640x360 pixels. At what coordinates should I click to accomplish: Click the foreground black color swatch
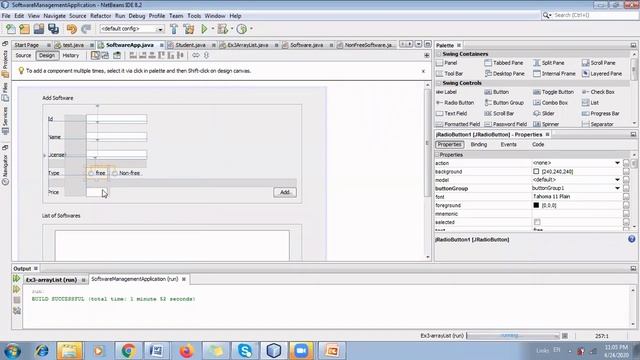tap(536, 205)
